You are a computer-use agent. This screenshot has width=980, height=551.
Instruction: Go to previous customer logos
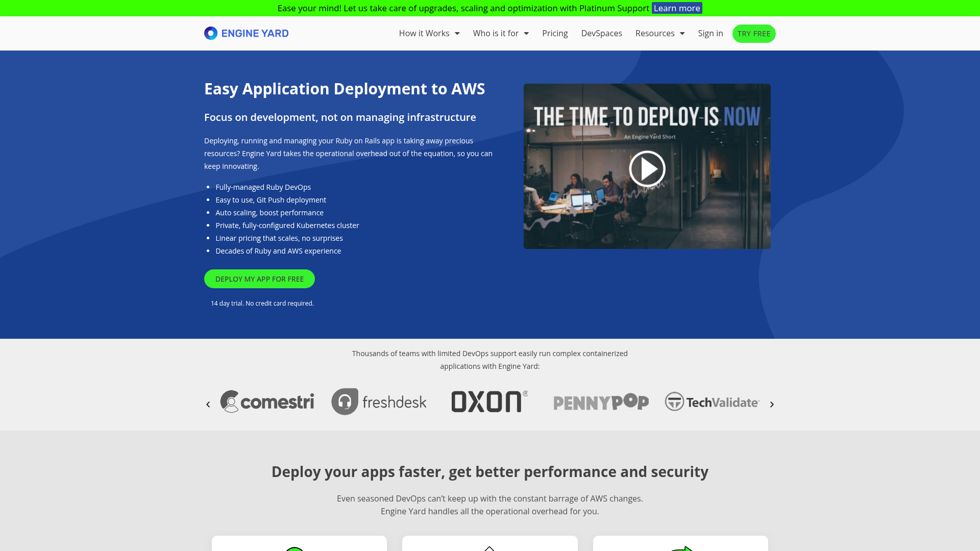pos(208,404)
